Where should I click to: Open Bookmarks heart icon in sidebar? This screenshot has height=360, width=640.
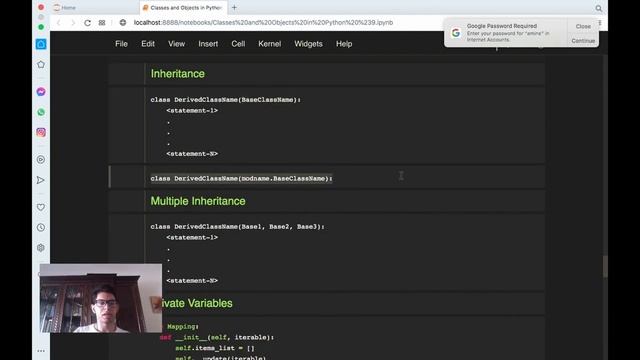point(41,207)
